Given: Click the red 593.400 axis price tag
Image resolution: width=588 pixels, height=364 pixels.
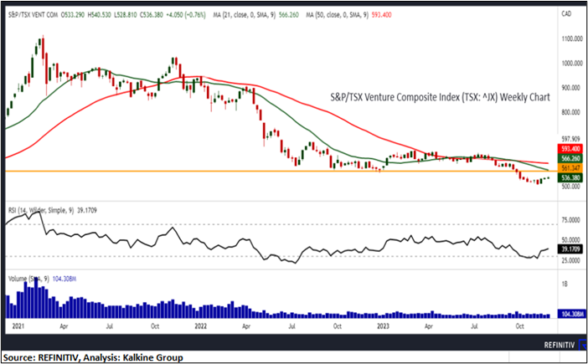Looking at the screenshot, I should 570,148.
